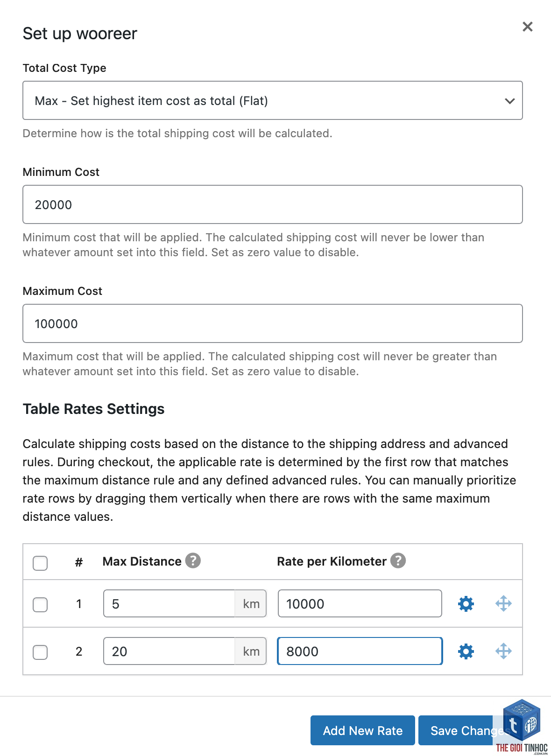Viewport: 551px width, 756px height.
Task: Open advanced settings gear for rate row 2
Action: [x=466, y=651]
